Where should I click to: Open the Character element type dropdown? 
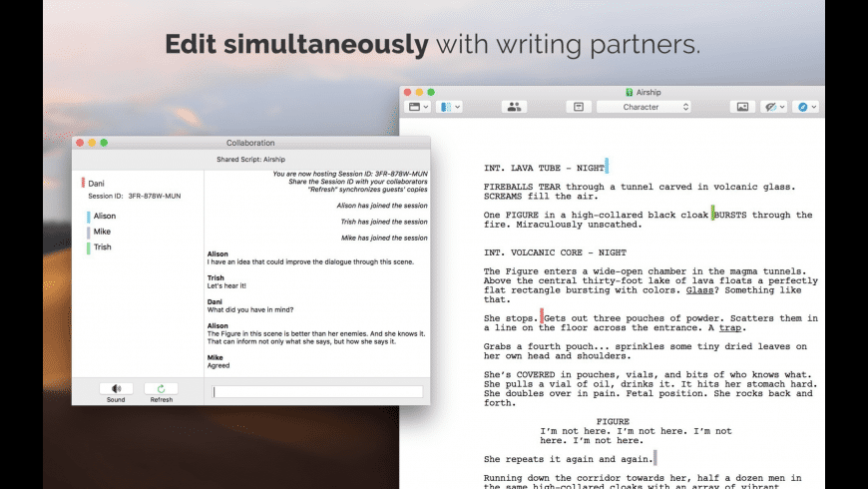(645, 107)
